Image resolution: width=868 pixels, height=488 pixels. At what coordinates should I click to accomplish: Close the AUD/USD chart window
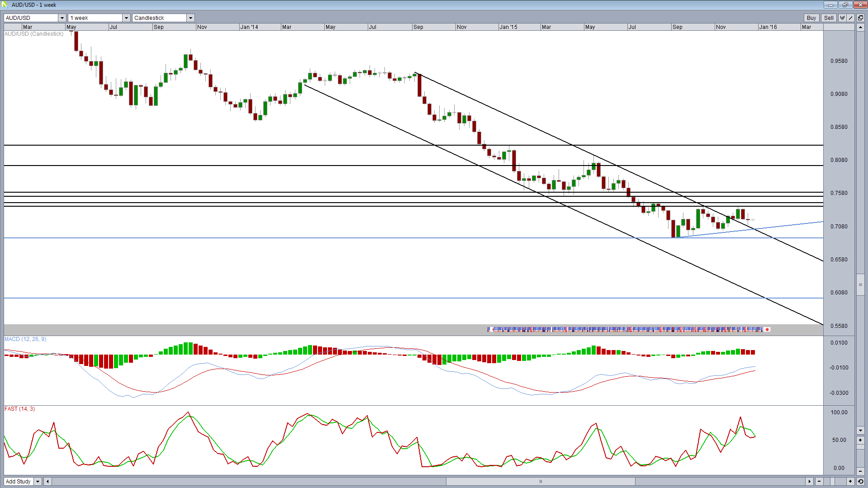859,5
